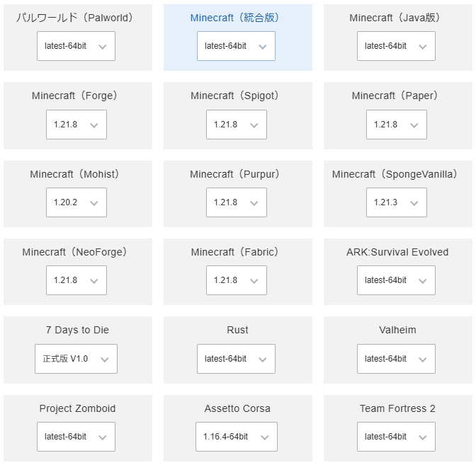Select the 7 Days to Die title
This screenshot has width=476, height=465.
[77, 330]
